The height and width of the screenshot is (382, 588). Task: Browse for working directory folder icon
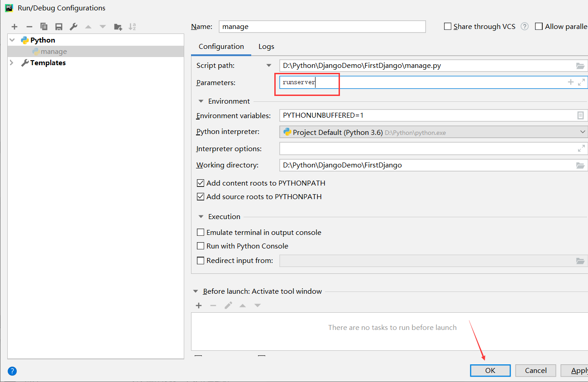(x=580, y=165)
